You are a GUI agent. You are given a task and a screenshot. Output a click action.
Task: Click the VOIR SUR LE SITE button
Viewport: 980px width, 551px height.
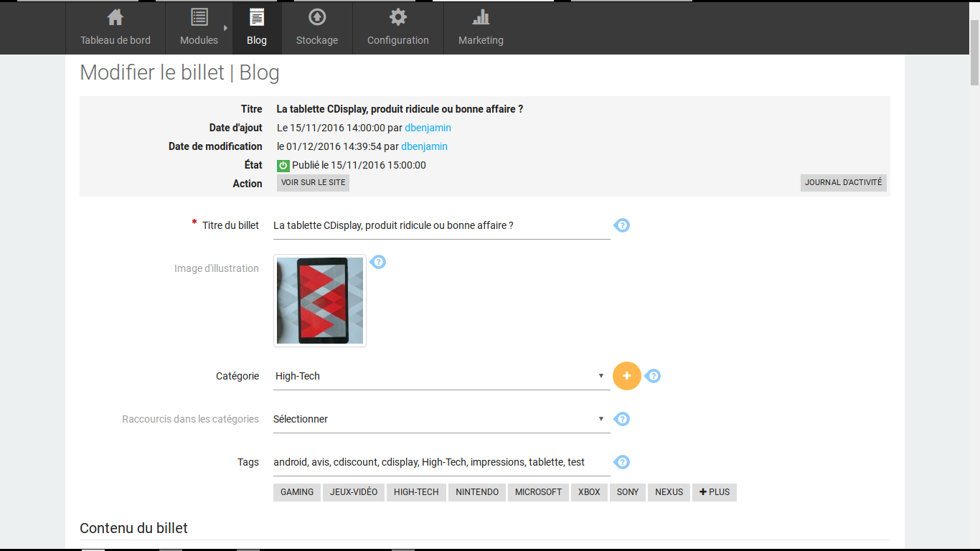[313, 183]
